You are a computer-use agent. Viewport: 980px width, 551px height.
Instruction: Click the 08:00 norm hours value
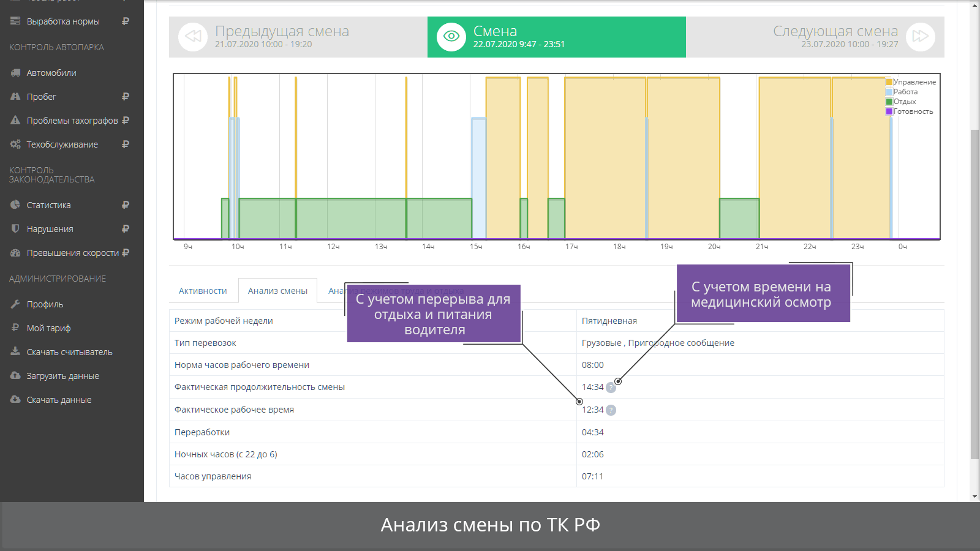593,365
